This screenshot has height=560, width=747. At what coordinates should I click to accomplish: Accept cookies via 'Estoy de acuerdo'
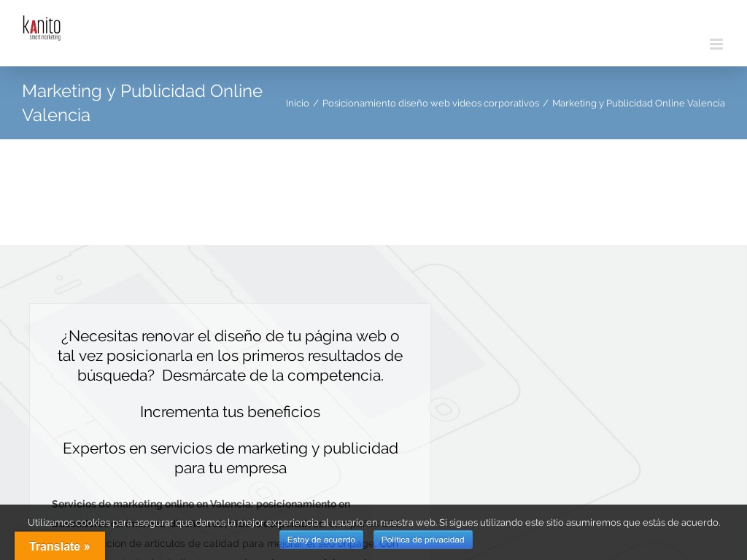pos(321,540)
